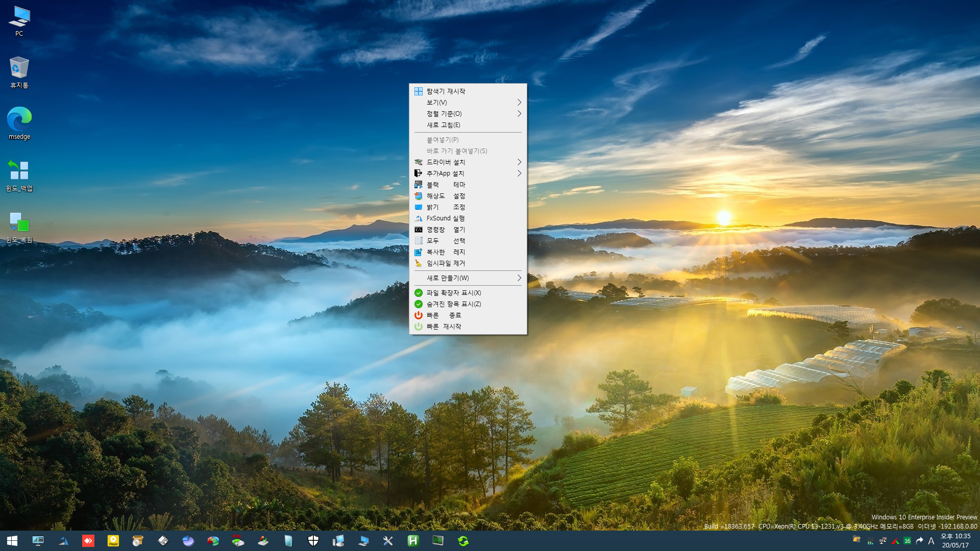Select the 휴지통 recycle bin icon

tap(19, 72)
